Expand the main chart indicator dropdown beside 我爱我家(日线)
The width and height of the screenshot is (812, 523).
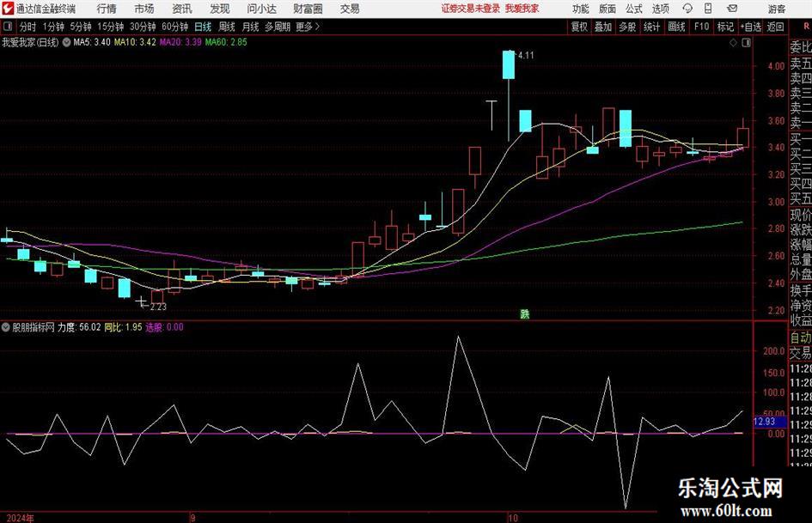[x=66, y=42]
